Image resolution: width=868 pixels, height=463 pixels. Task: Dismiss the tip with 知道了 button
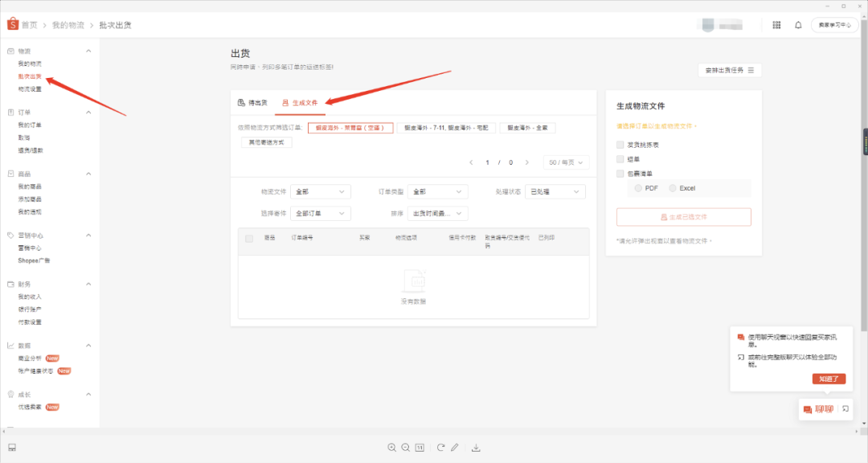[828, 379]
